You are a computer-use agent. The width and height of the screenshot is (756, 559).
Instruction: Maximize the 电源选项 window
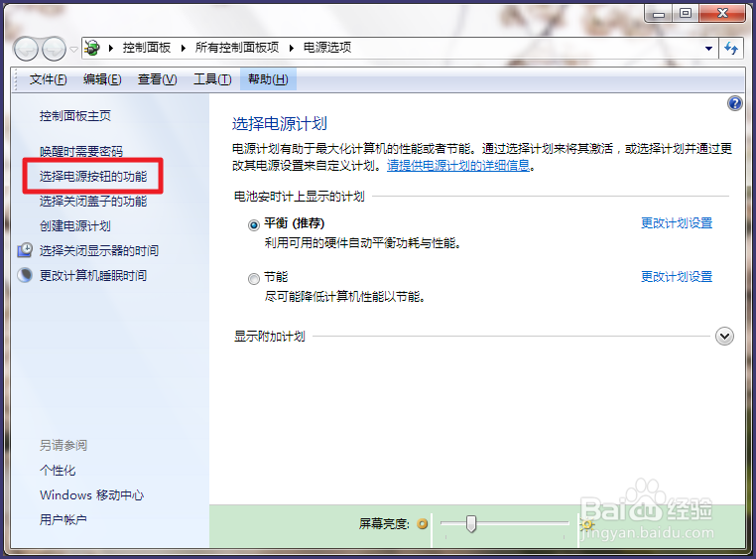pos(686,14)
